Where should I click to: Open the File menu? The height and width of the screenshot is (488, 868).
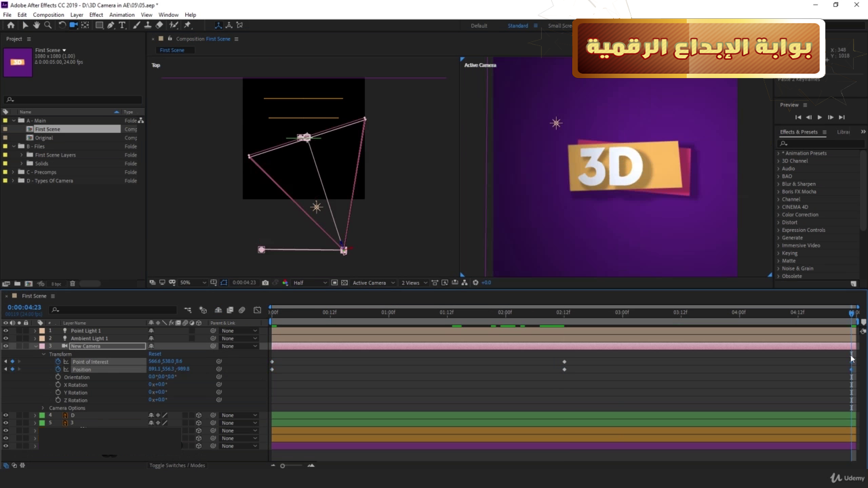tap(7, 14)
